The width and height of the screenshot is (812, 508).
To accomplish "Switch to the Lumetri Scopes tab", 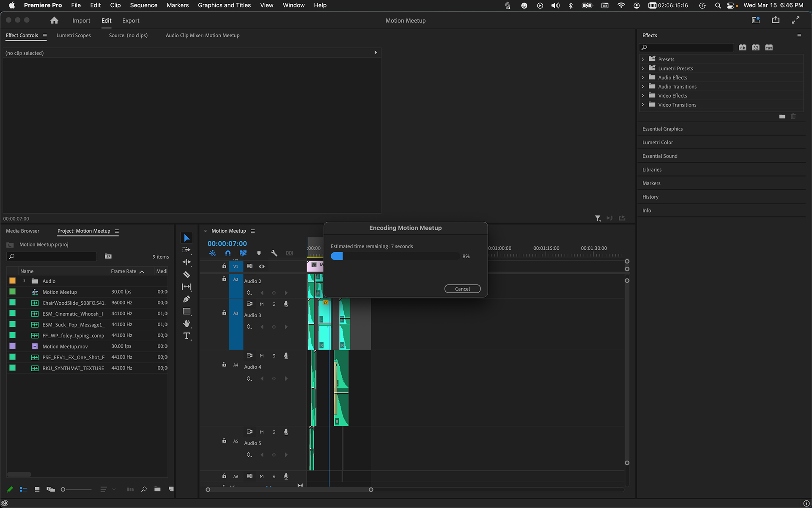I will coord(74,36).
